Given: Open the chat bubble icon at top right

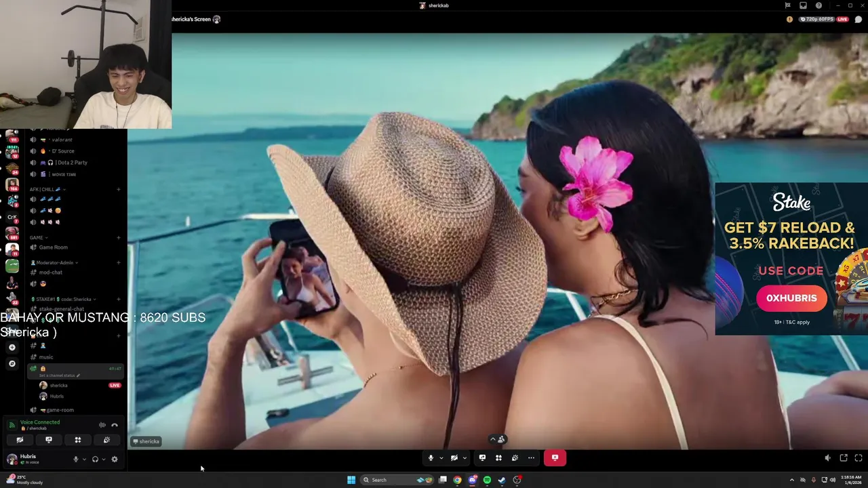Looking at the screenshot, I should pos(859,19).
